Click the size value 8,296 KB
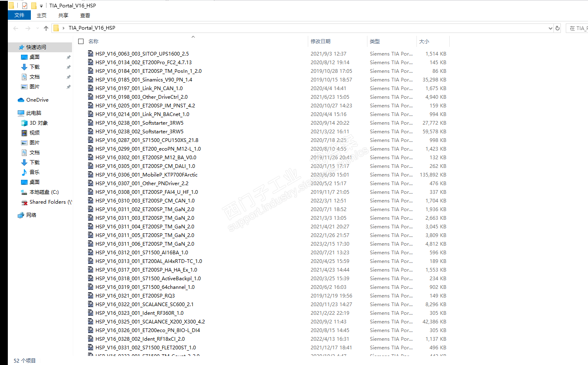 [x=436, y=305]
